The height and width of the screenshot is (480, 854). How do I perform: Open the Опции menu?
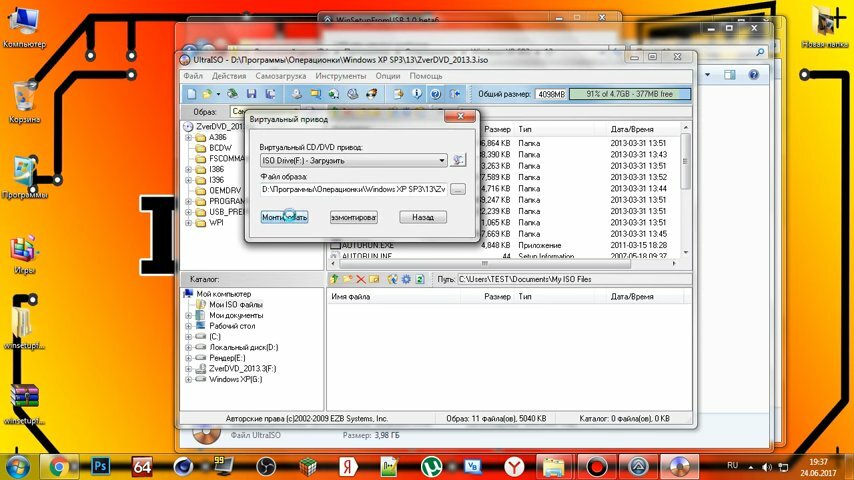[x=388, y=76]
